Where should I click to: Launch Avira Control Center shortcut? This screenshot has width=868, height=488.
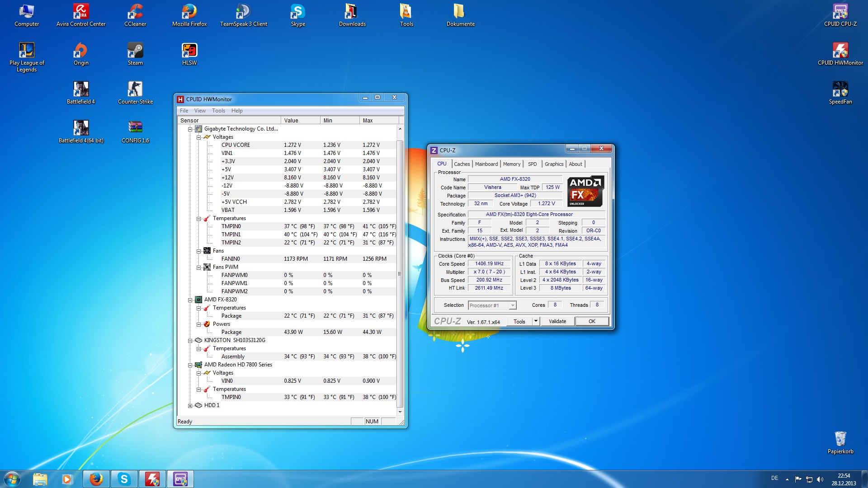point(81,15)
